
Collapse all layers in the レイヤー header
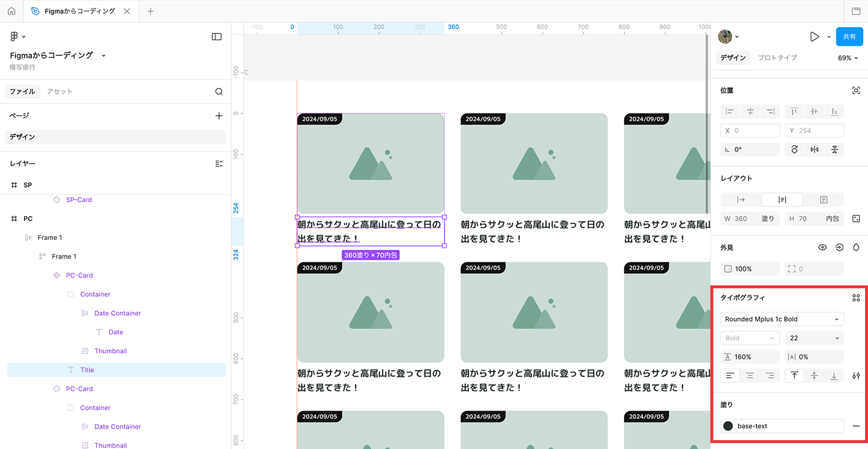[219, 164]
